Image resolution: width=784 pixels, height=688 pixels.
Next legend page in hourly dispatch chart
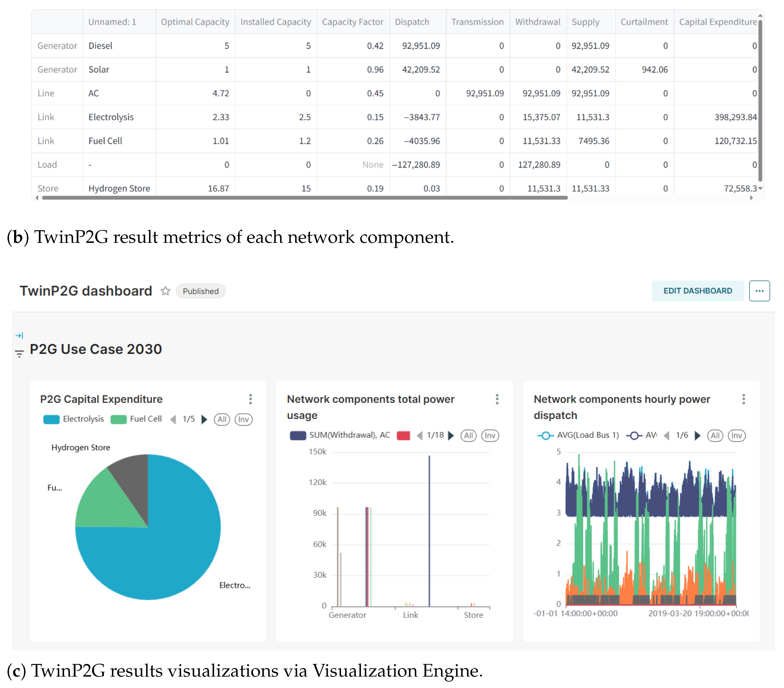coord(698,435)
